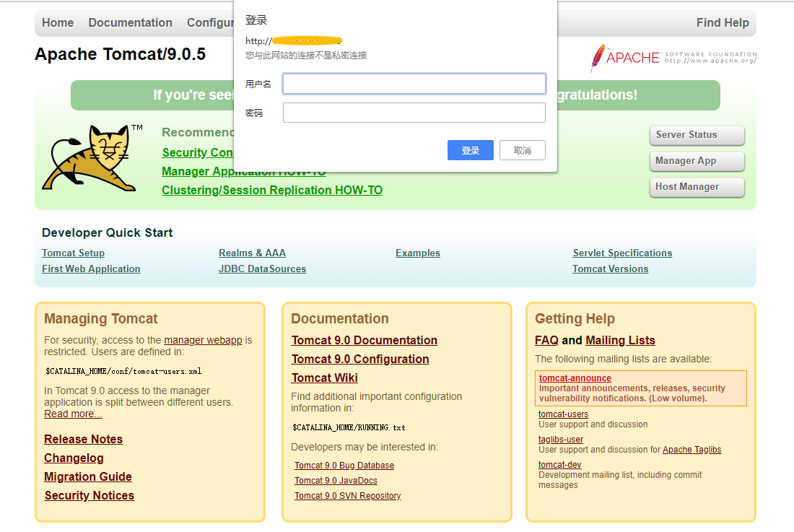Click the Apache Software Foundation feather logo
Image resolution: width=794 pixels, height=532 pixels.
coord(673,58)
